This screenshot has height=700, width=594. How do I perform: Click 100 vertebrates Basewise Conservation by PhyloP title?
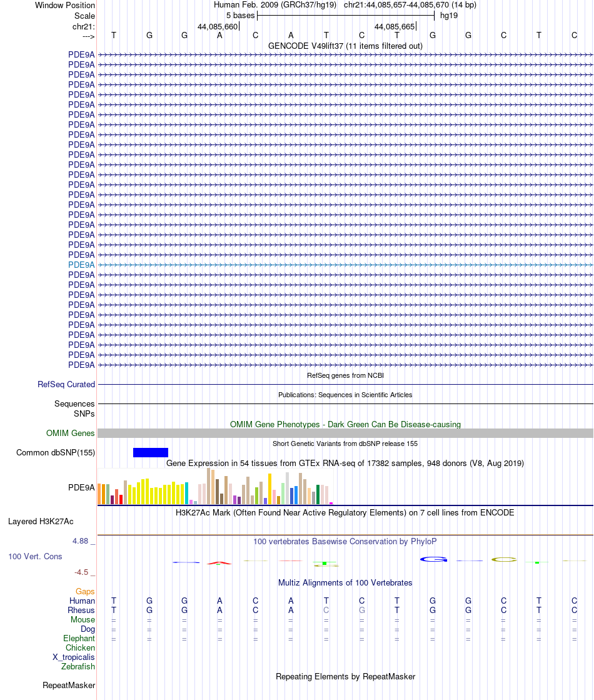[x=345, y=542]
